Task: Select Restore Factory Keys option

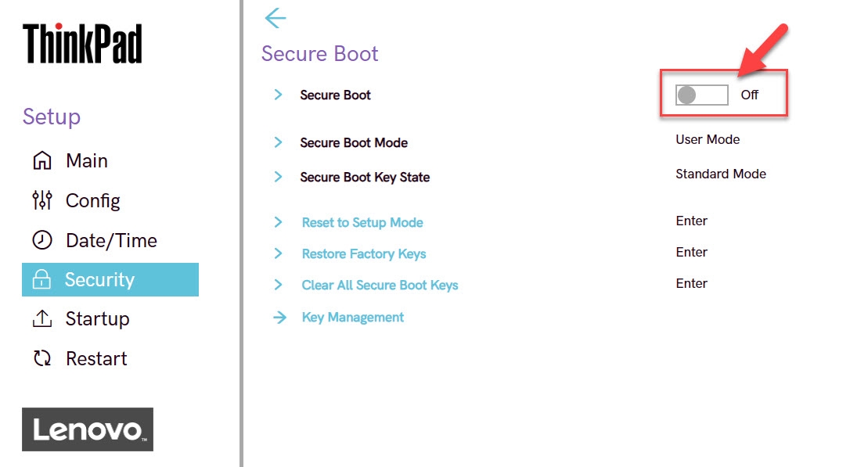Action: point(364,253)
